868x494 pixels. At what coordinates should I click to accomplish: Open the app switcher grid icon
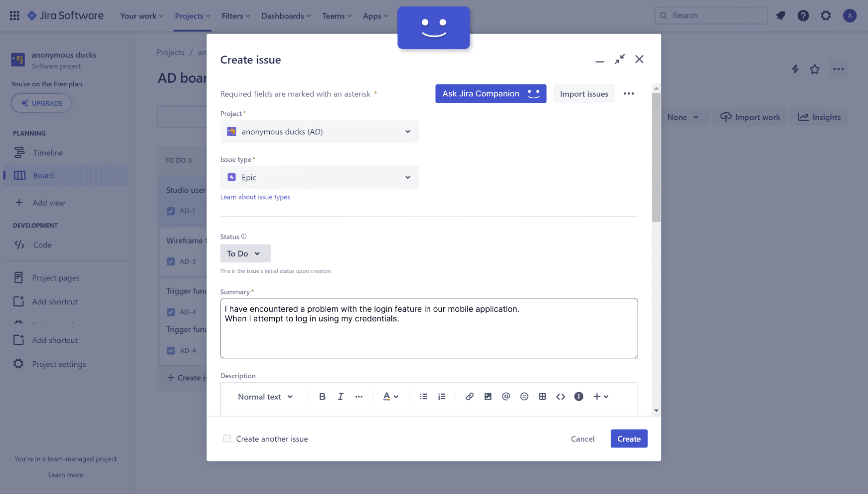click(14, 15)
